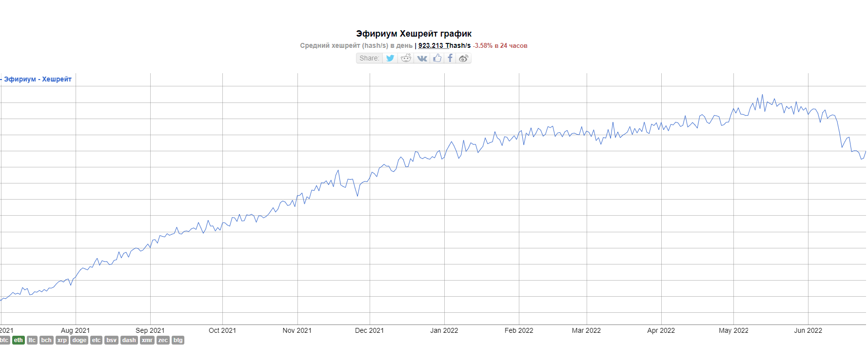The width and height of the screenshot is (868, 345).
Task: Select the zec coin tag
Action: (x=163, y=340)
